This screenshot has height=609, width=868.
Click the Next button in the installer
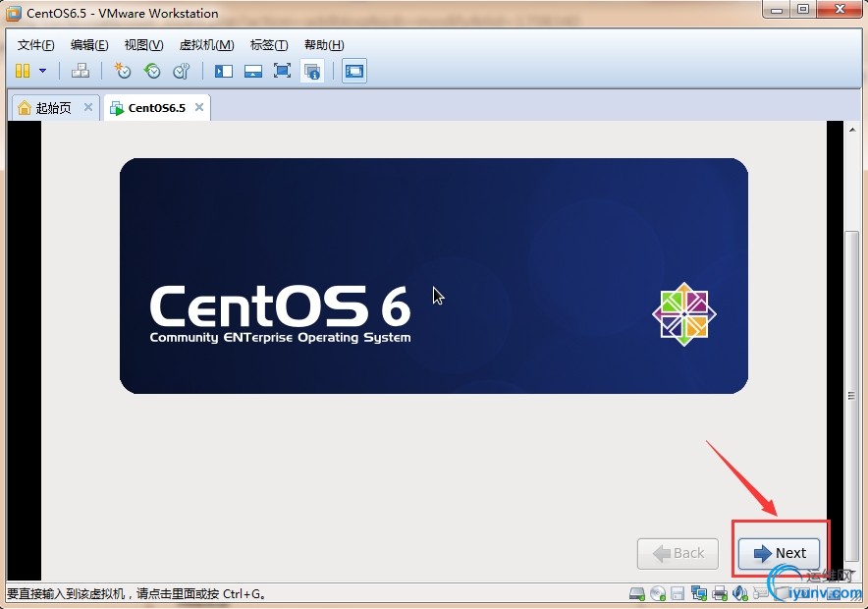780,553
